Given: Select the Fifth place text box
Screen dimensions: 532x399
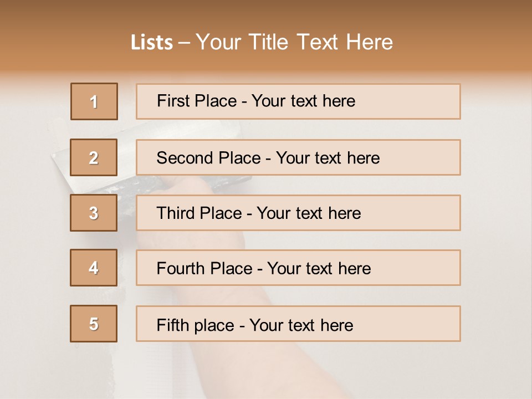Looking at the screenshot, I should tap(298, 324).
